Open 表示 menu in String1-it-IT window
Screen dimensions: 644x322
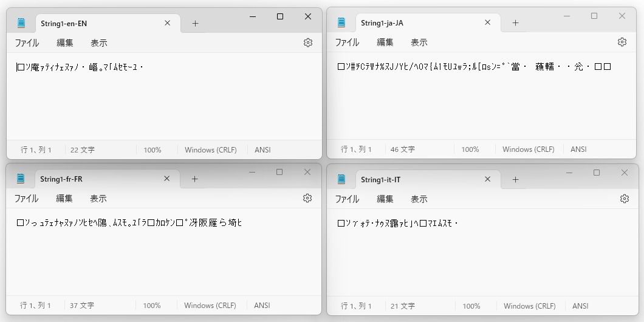pos(419,199)
